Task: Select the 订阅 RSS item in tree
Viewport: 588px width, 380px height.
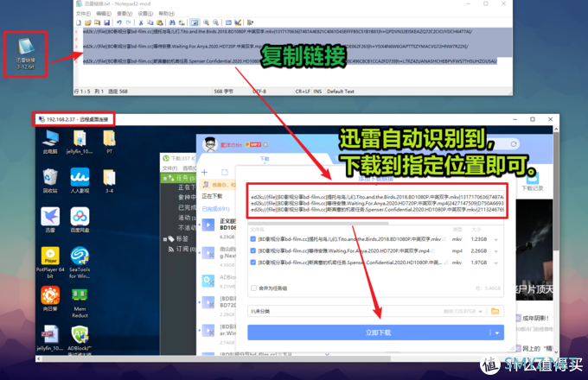Action: (182, 249)
